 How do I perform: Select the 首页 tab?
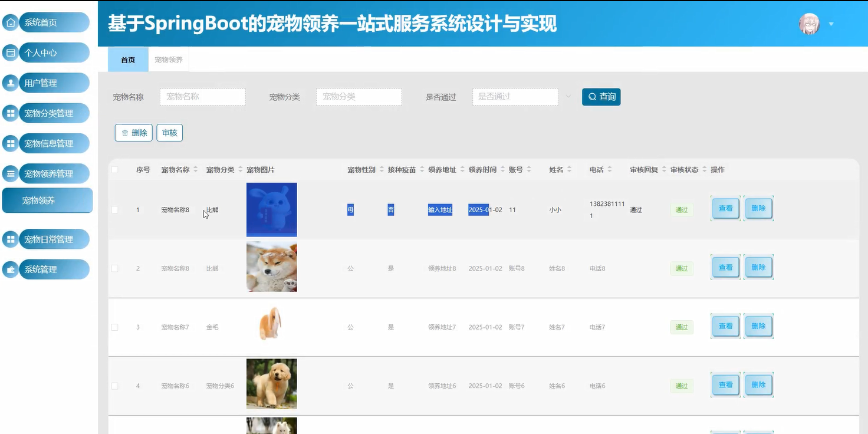point(127,59)
